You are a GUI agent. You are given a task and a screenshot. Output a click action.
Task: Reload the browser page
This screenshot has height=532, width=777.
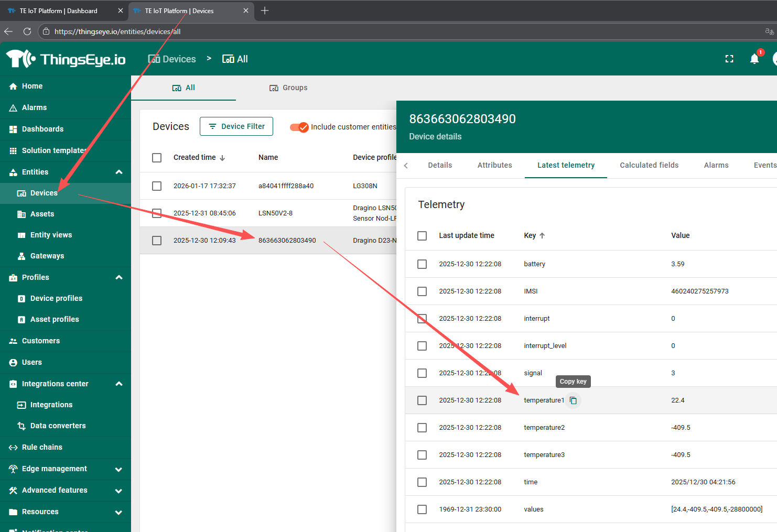tap(27, 31)
